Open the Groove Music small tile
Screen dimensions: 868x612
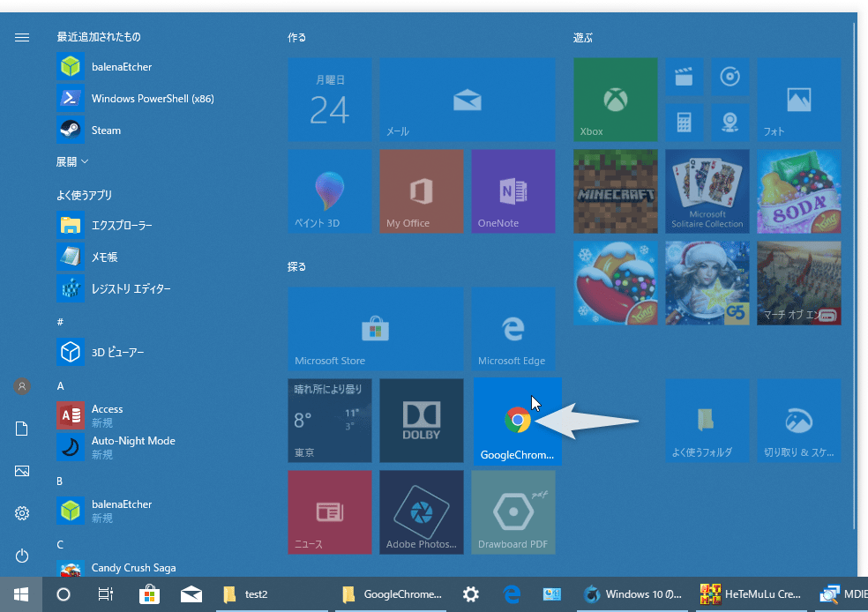point(730,77)
